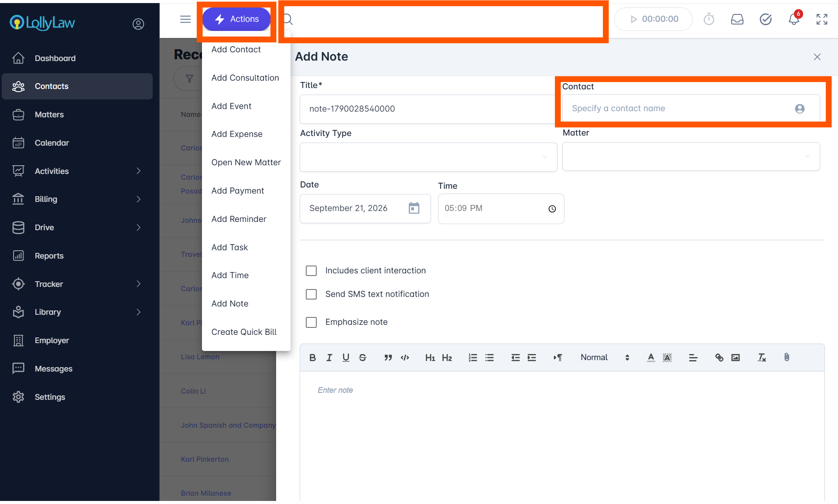
Task: Click the Contact name input field
Action: point(691,109)
